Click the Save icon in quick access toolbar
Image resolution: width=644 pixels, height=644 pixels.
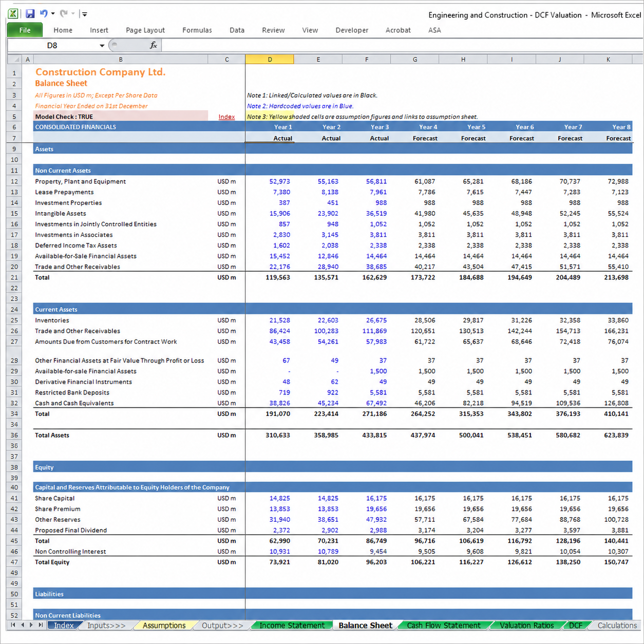[30, 14]
